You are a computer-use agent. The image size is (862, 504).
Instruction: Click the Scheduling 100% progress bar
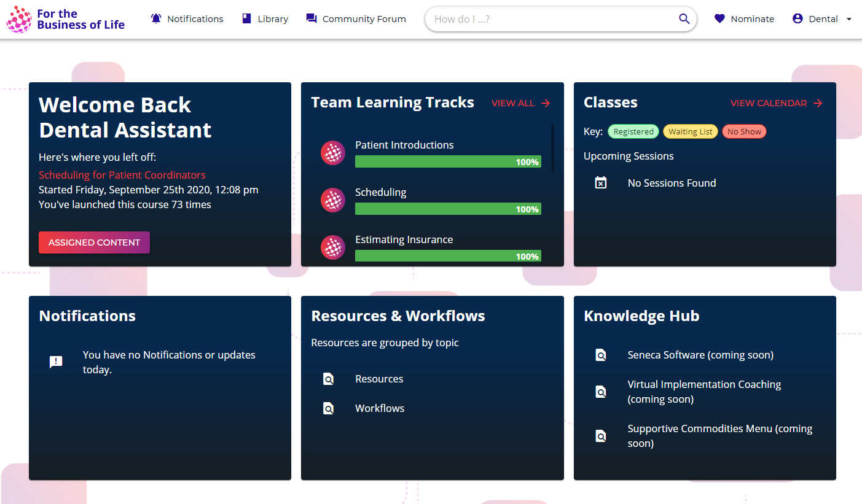coord(448,209)
